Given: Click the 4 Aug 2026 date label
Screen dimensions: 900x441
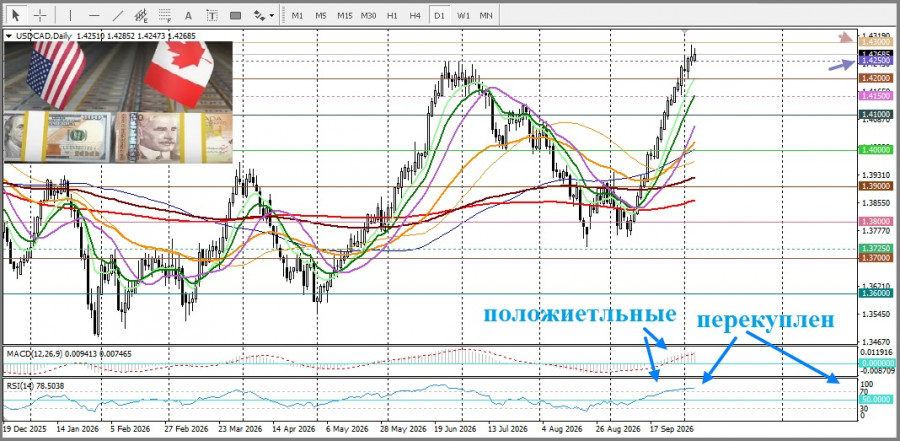Looking at the screenshot, I should (563, 429).
